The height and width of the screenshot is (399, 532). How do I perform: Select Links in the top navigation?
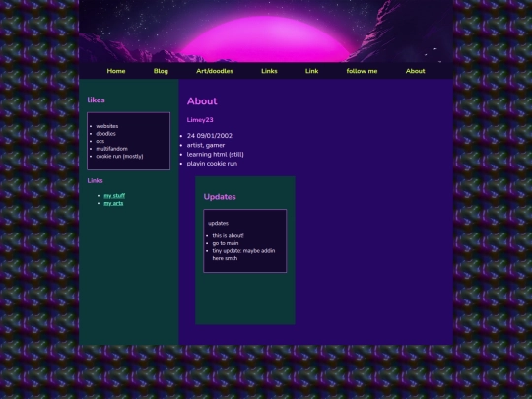click(269, 71)
